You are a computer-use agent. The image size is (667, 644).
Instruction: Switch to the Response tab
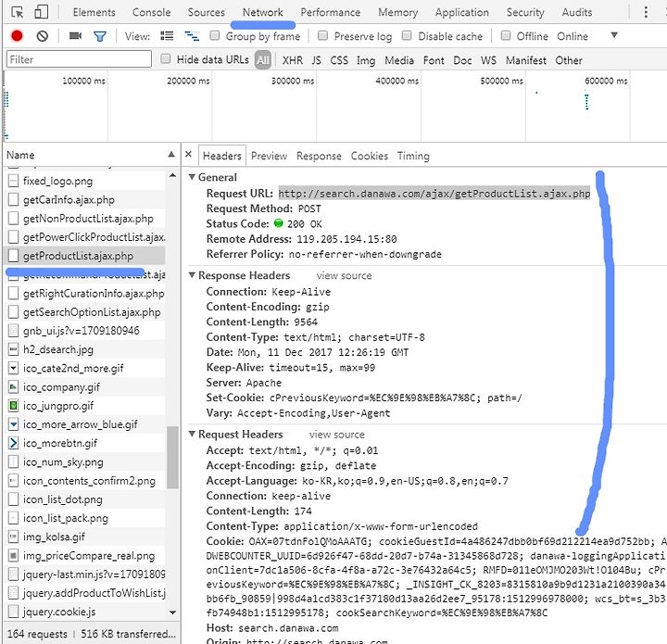click(319, 156)
